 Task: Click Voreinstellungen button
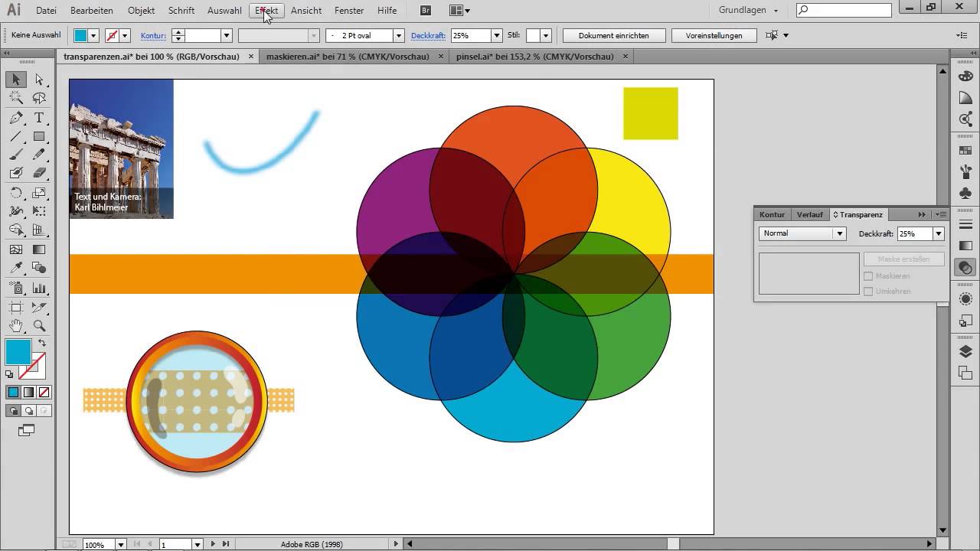point(714,35)
